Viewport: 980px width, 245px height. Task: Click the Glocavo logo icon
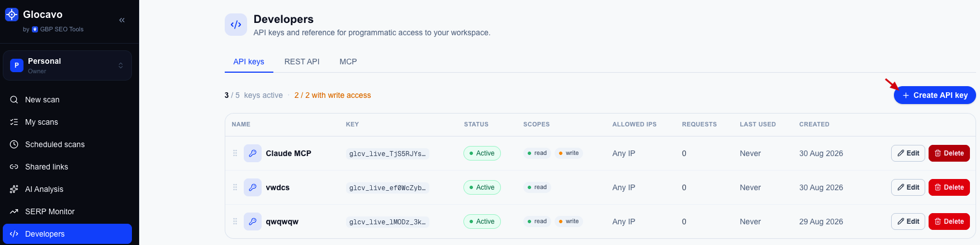12,15
